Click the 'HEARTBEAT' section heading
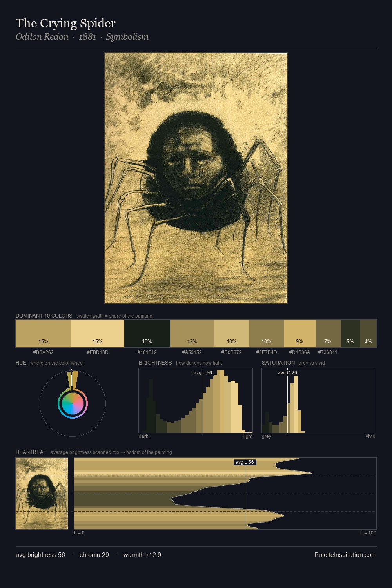 31,452
